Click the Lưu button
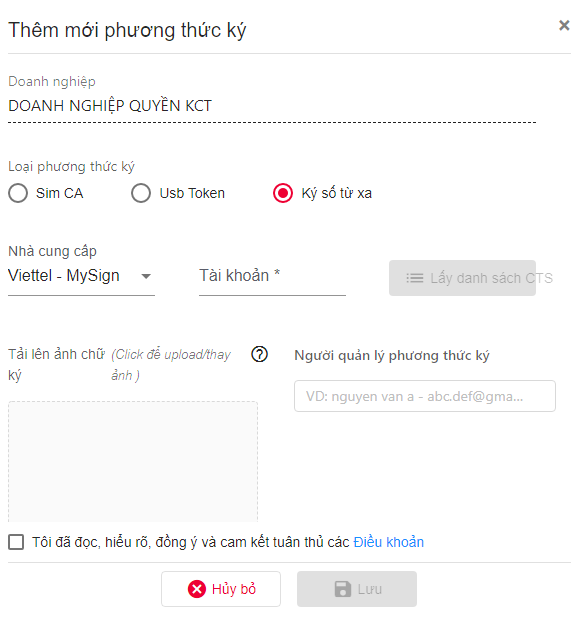 357,589
